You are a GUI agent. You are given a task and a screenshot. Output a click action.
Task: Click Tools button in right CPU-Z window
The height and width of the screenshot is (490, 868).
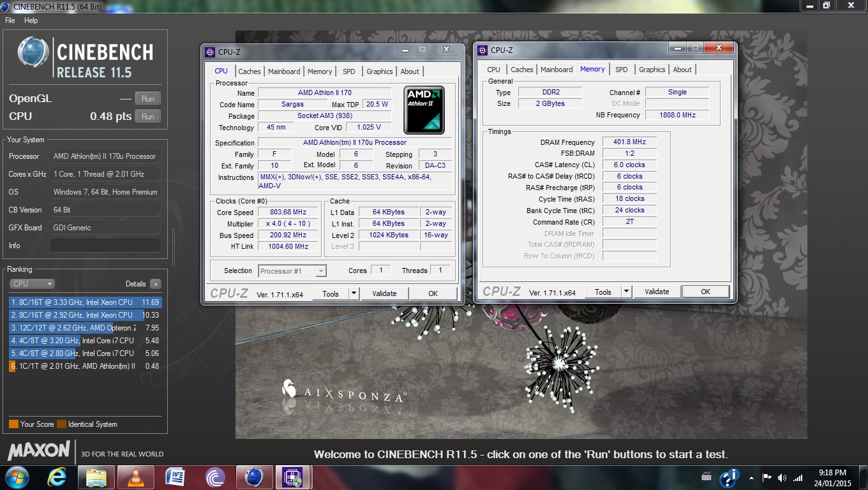tap(603, 292)
